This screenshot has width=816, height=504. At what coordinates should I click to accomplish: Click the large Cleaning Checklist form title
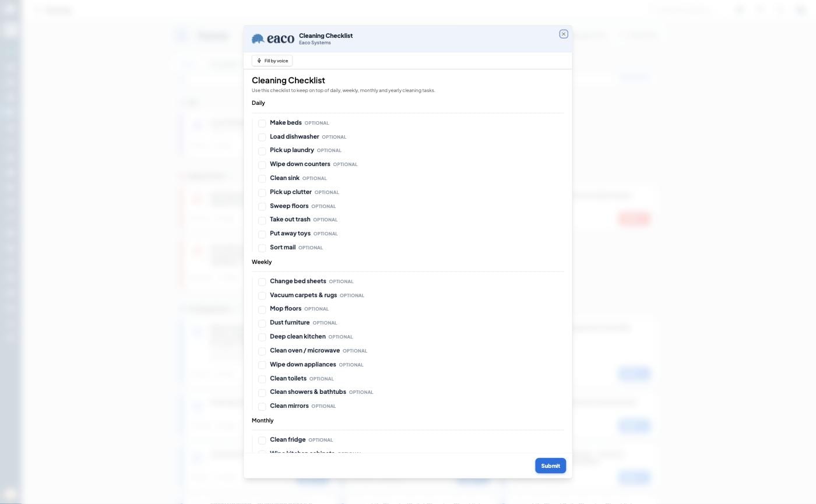289,80
